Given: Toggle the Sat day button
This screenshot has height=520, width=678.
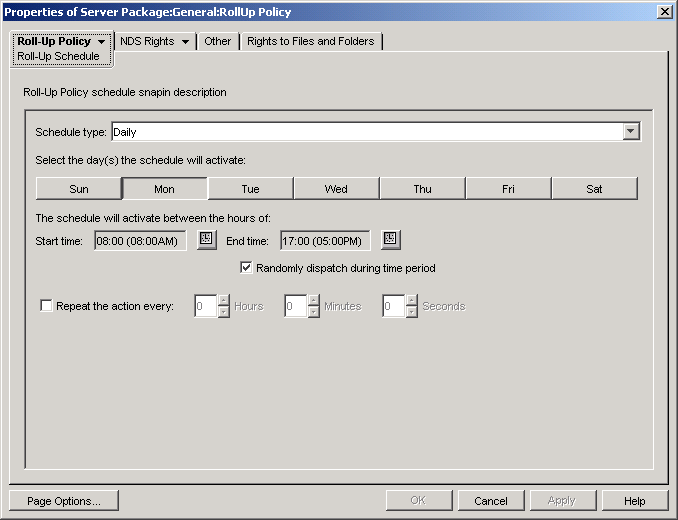Looking at the screenshot, I should pos(595,188).
